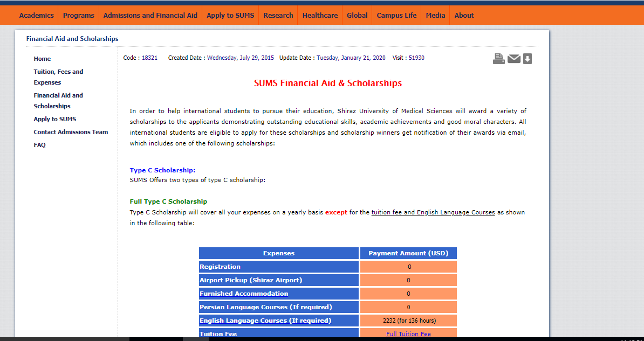The image size is (644, 341).
Task: Click the Persian Language Courses payment amount 0
Action: click(409, 307)
